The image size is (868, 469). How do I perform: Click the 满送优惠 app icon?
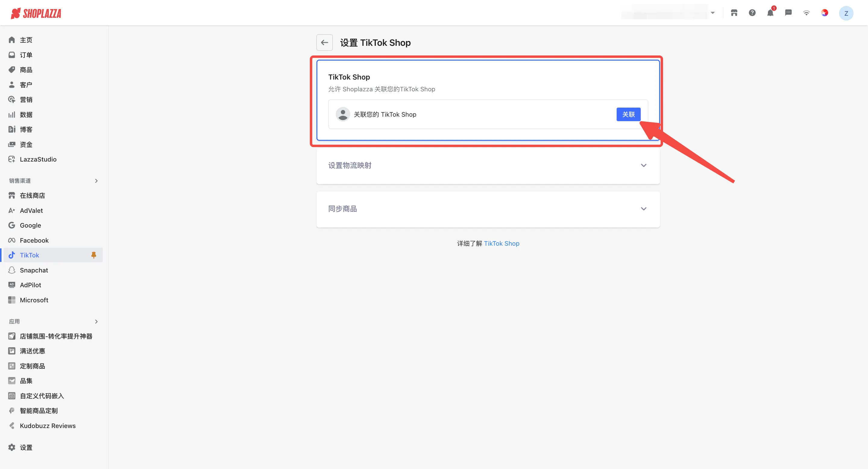[12, 351]
